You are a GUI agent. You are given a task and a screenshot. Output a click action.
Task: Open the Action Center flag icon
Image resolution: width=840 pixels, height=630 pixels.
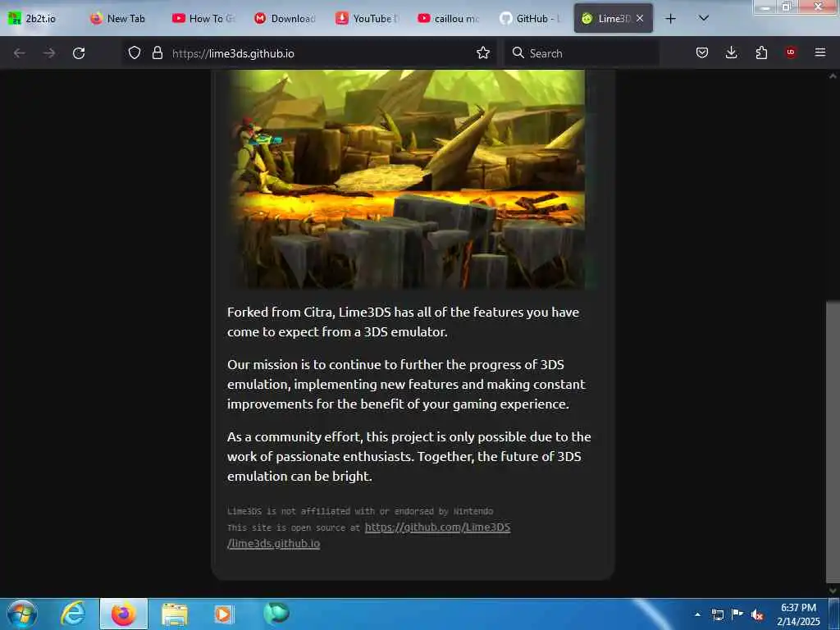click(737, 614)
